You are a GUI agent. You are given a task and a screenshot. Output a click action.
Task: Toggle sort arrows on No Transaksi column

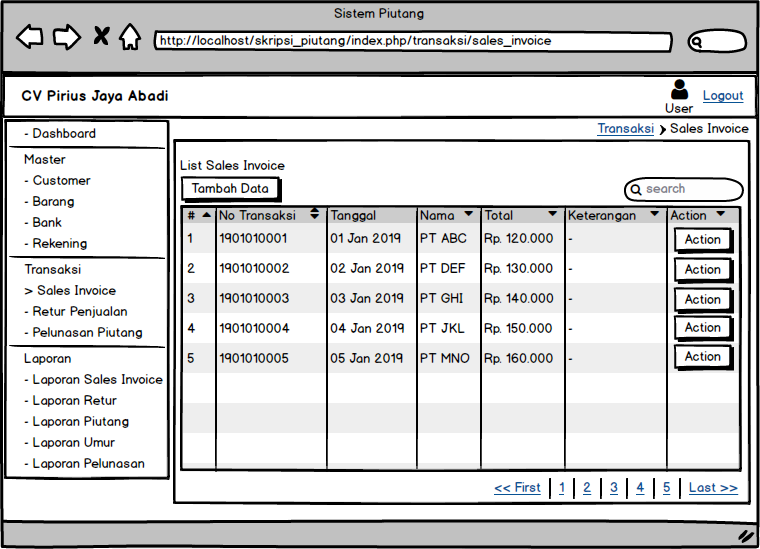point(315,213)
